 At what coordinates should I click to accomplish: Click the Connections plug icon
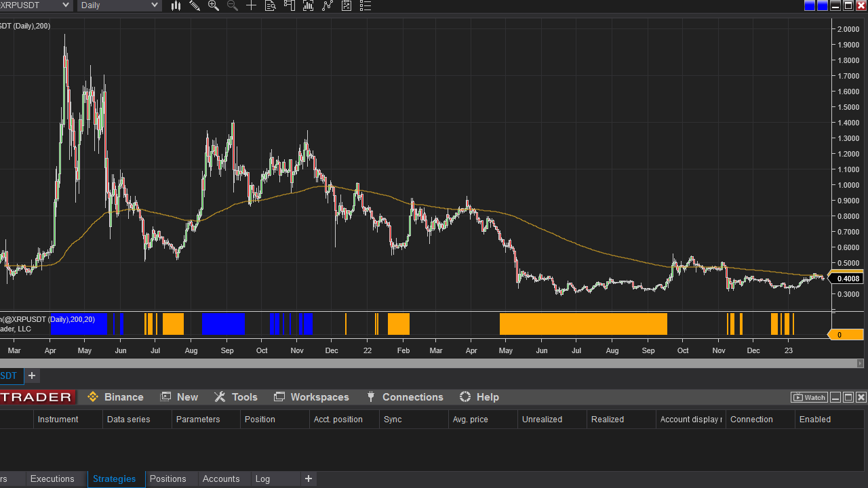tap(371, 397)
